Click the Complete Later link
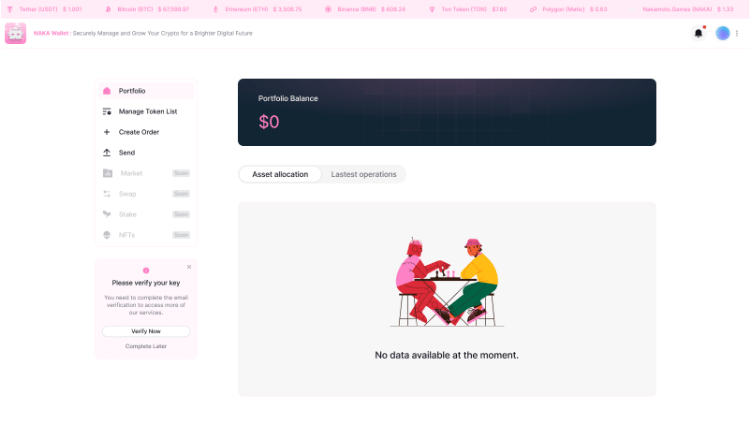Image resolution: width=751 pixels, height=435 pixels. (146, 346)
